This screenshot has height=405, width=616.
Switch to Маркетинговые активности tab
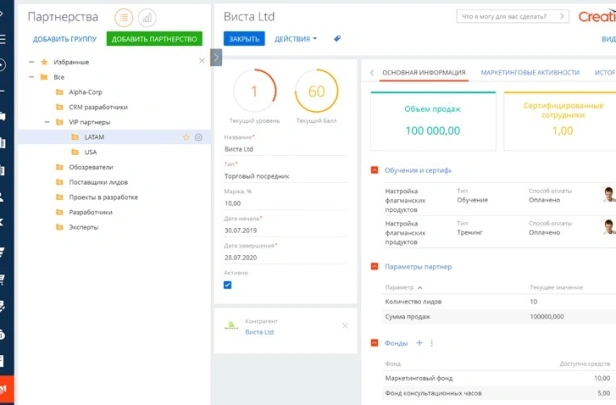coord(529,73)
